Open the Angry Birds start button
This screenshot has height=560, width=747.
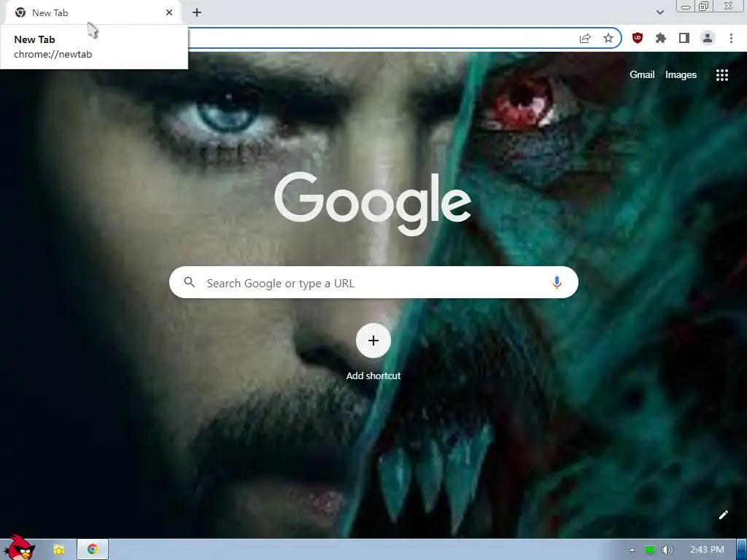point(19,548)
